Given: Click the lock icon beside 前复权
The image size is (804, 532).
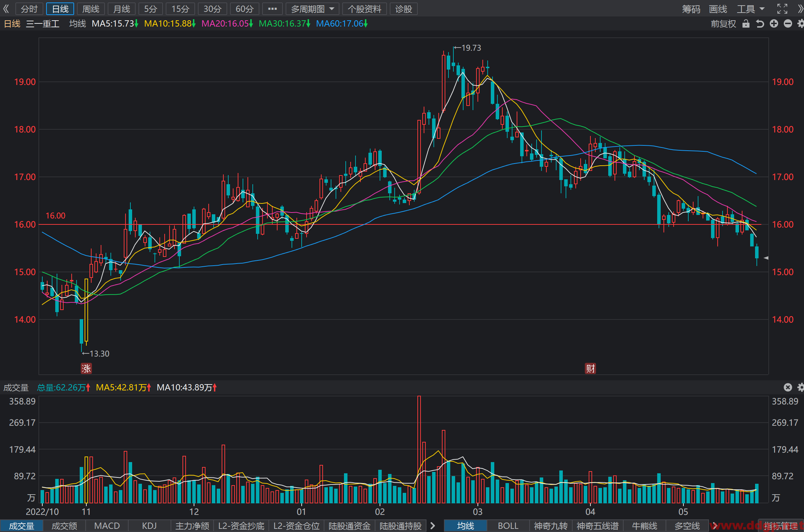Looking at the screenshot, I should (746, 23).
